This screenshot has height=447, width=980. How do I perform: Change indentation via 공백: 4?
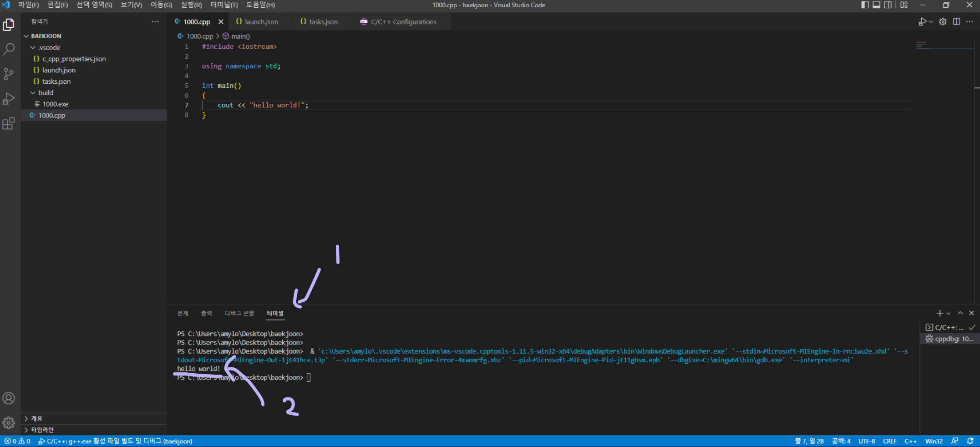841,441
